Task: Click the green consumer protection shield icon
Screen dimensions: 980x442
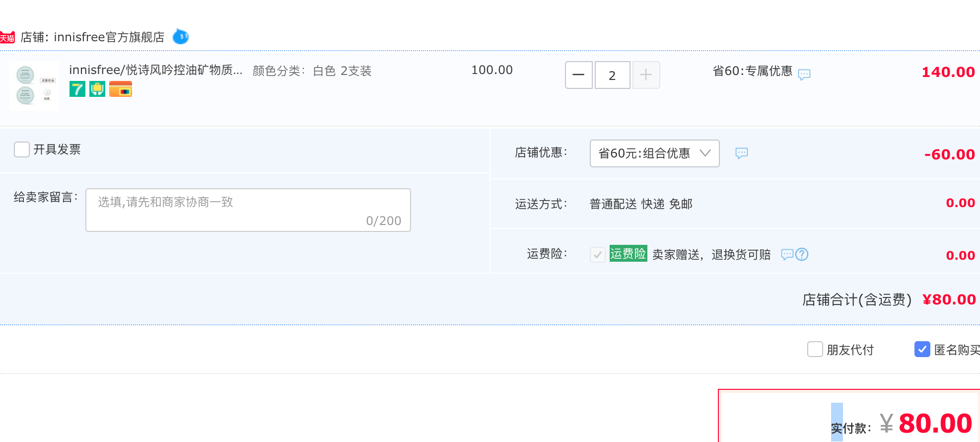Action: point(97,89)
